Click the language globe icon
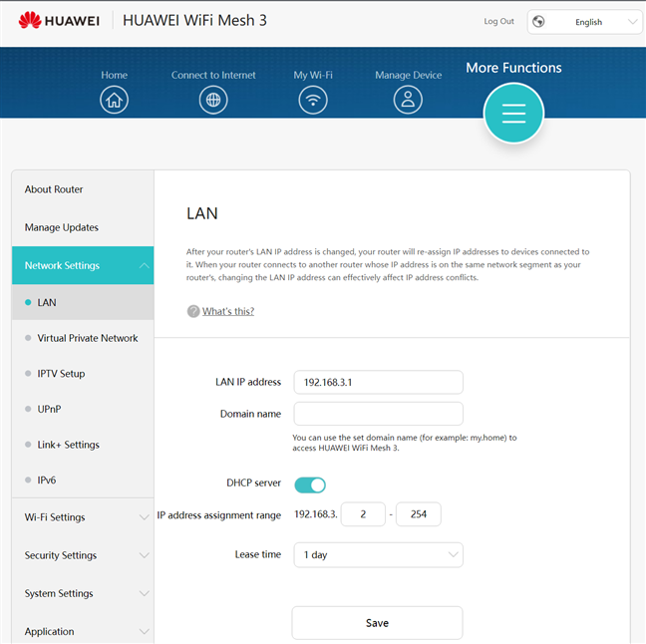Screen dimensions: 646x644 coord(538,21)
